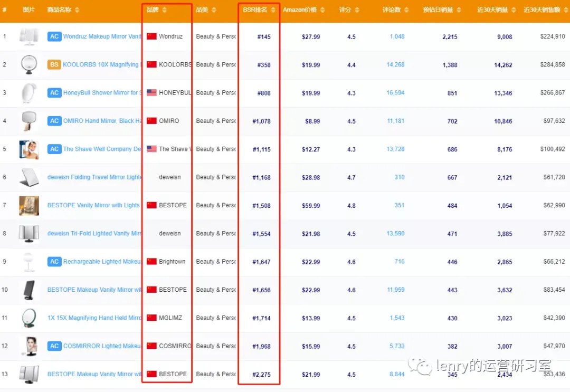Click the AC badge on COSMIRROR row
This screenshot has width=570, height=392.
54,346
